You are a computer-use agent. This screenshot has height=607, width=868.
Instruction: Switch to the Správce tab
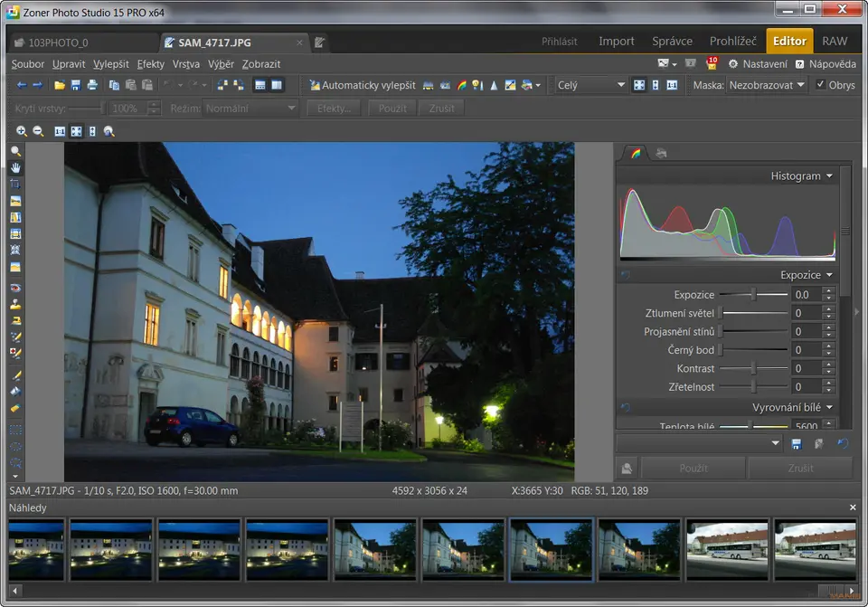[x=672, y=42]
